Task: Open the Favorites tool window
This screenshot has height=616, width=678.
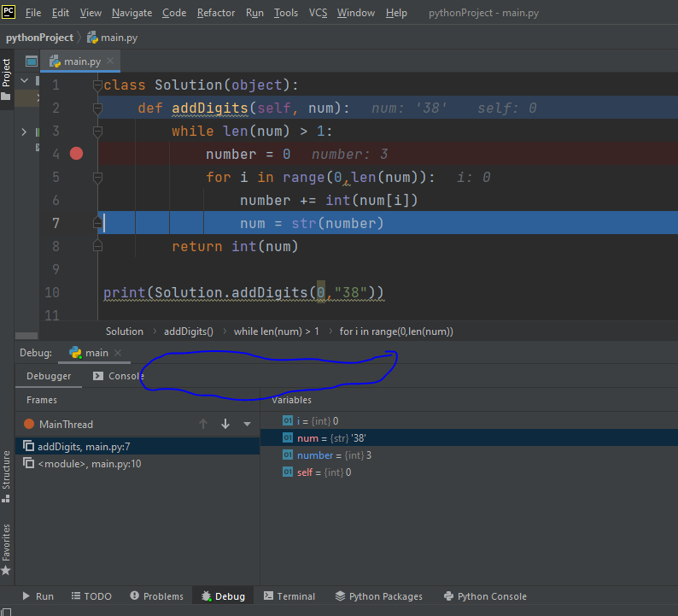Action: tap(6, 549)
